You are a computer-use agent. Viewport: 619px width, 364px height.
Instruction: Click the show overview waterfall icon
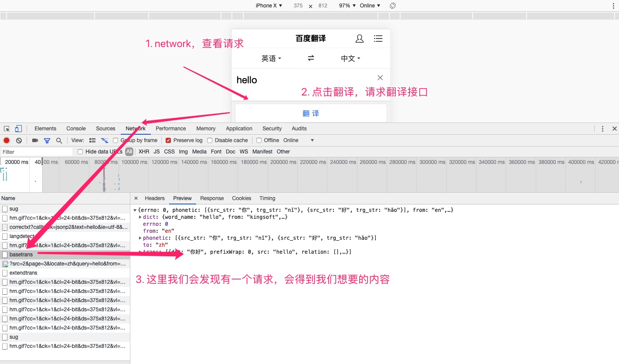click(x=105, y=140)
